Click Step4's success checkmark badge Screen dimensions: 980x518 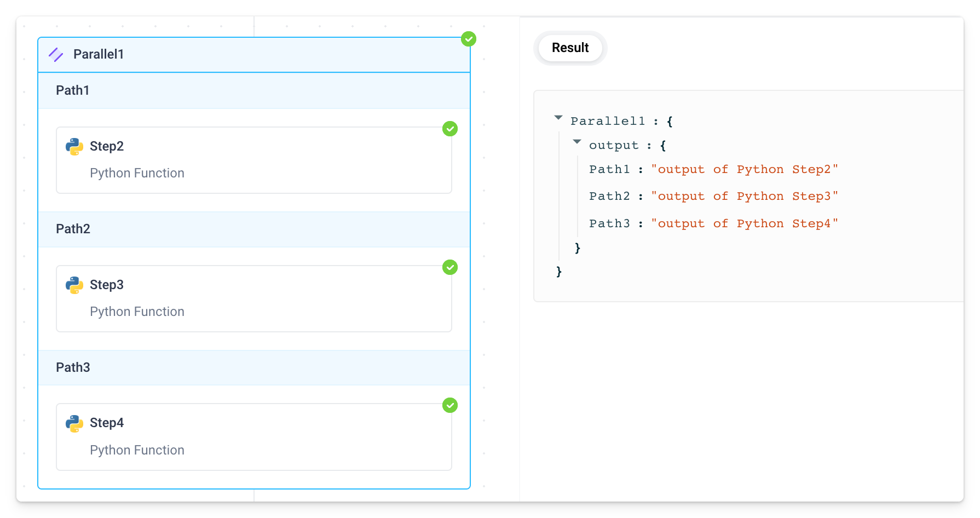click(x=449, y=405)
